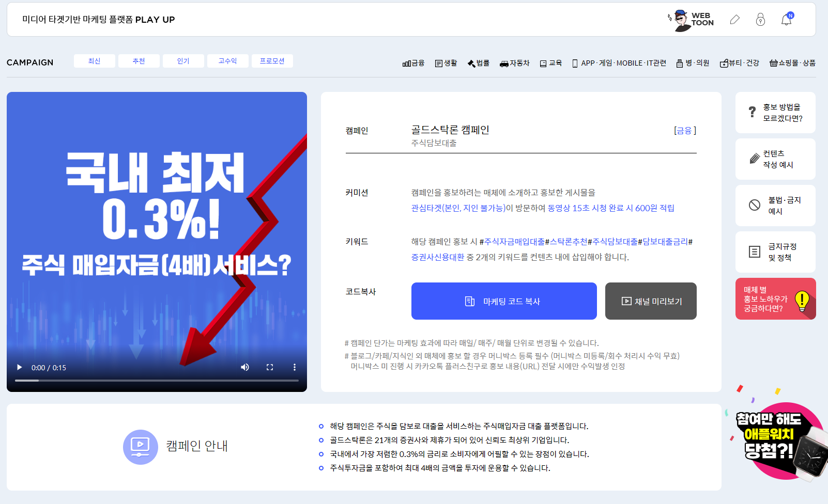This screenshot has width=828, height=504.
Task: Click the 주식담보대출 subtitle text
Action: pos(434,143)
